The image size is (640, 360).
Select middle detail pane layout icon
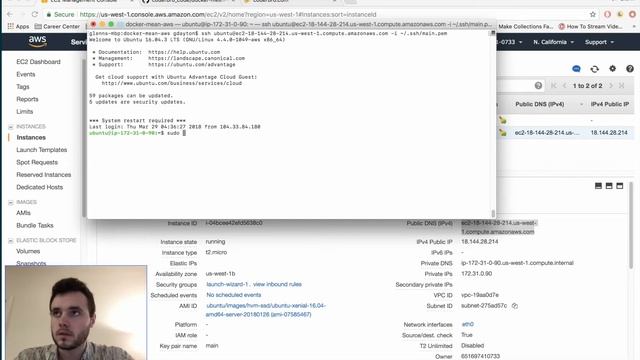[x=609, y=186]
